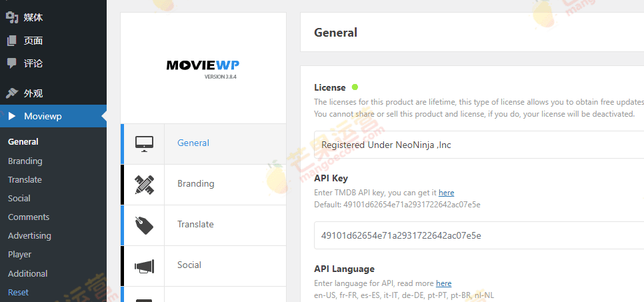644x302 pixels.
Task: Open Branding submenu item in sidebar
Action: pyautogui.click(x=25, y=161)
